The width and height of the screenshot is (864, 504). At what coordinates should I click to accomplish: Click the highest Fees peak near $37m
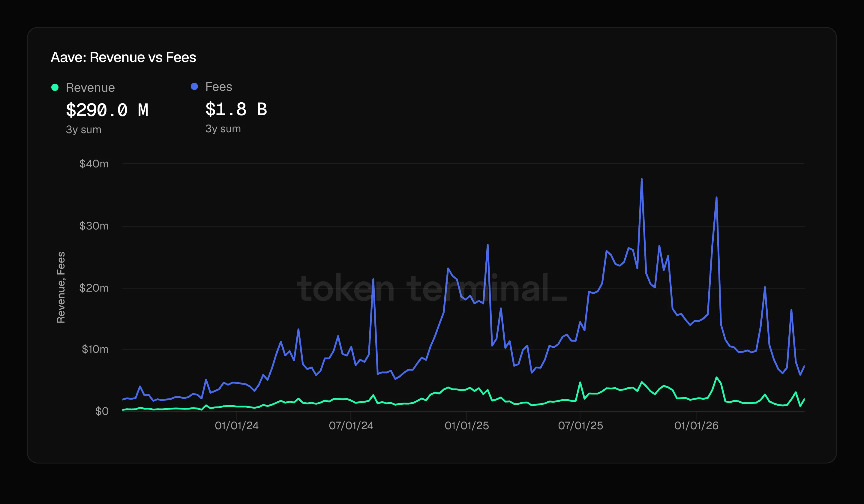(641, 180)
